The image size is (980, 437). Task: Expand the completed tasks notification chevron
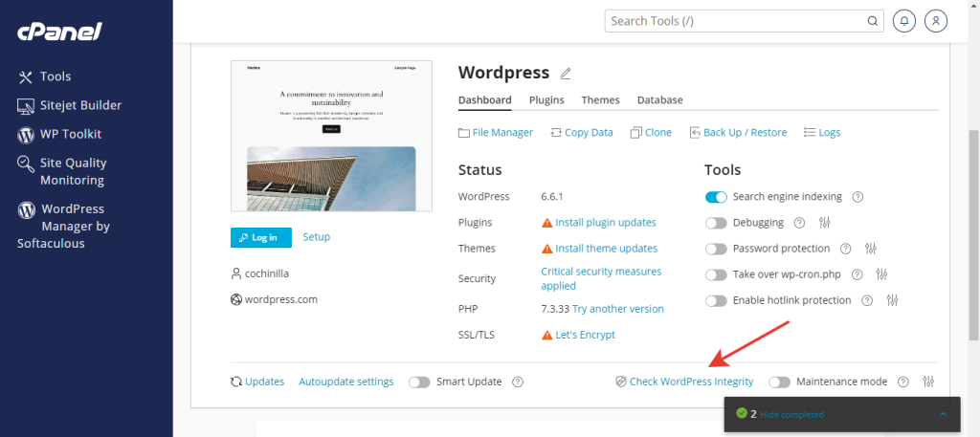[x=944, y=414]
